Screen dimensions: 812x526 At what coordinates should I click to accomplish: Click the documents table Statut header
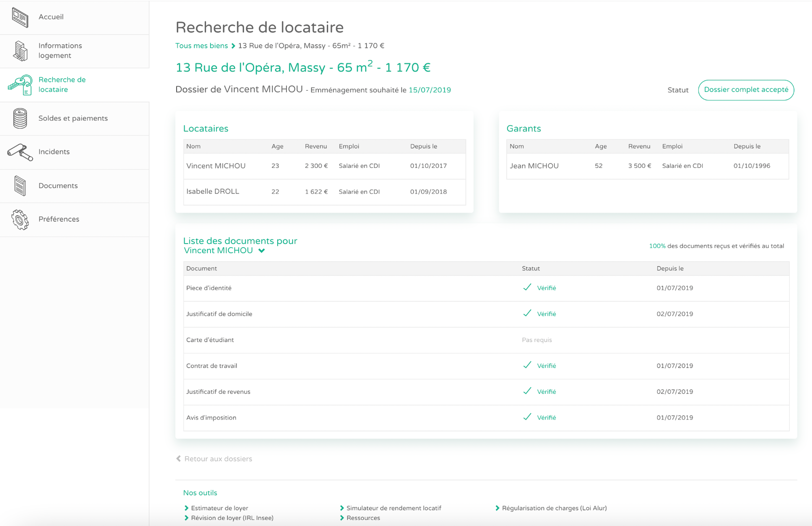point(531,268)
